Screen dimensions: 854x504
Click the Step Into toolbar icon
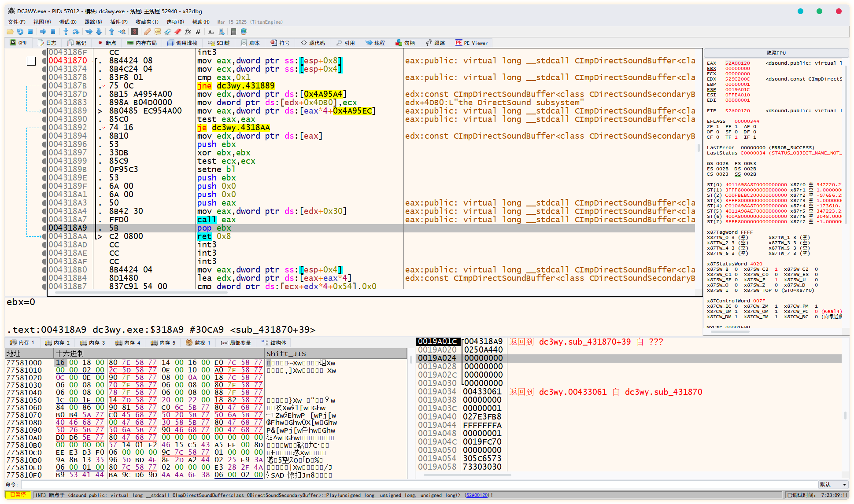coord(66,32)
